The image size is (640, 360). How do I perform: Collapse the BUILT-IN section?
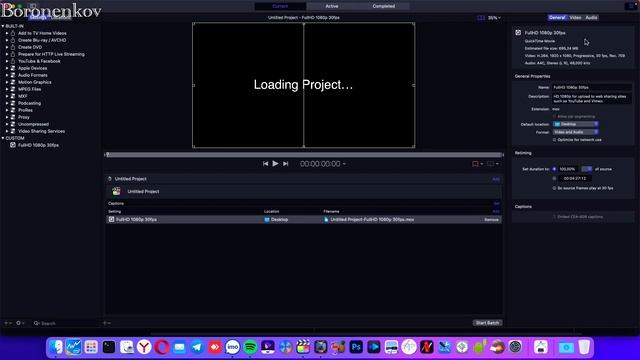point(3,26)
